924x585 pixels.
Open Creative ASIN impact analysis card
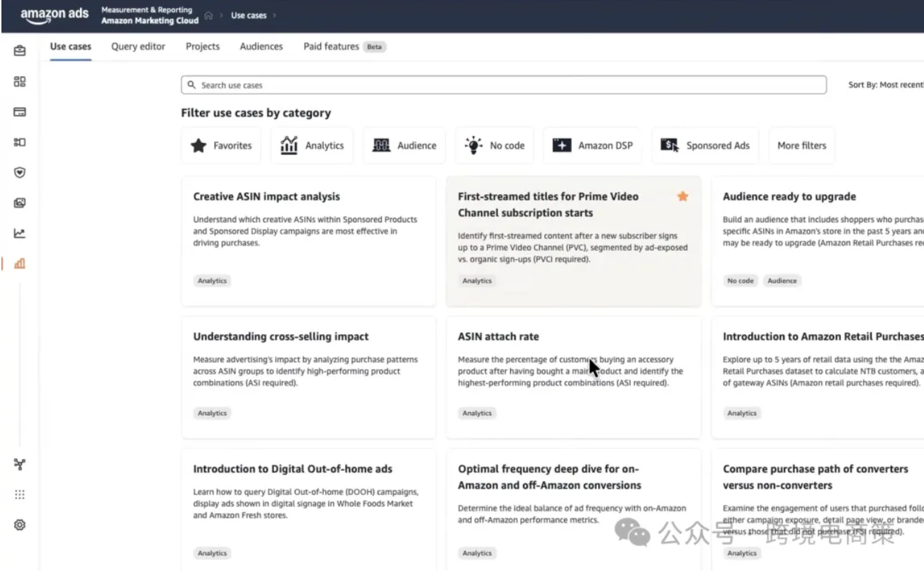308,241
